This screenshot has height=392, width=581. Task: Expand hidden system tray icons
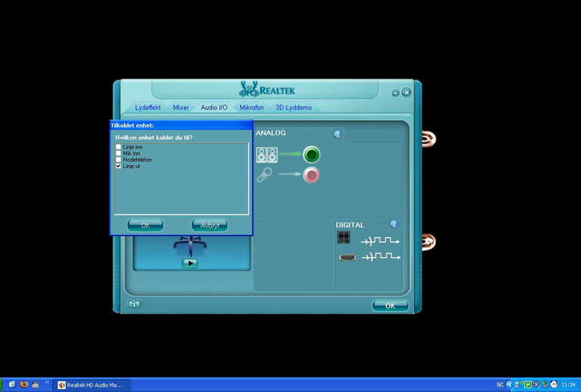point(509,385)
